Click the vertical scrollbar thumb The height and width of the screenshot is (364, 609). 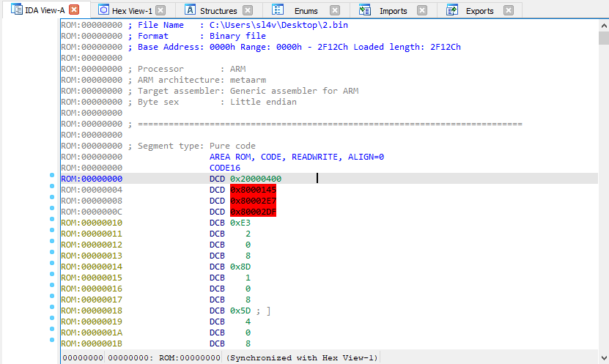[604, 38]
